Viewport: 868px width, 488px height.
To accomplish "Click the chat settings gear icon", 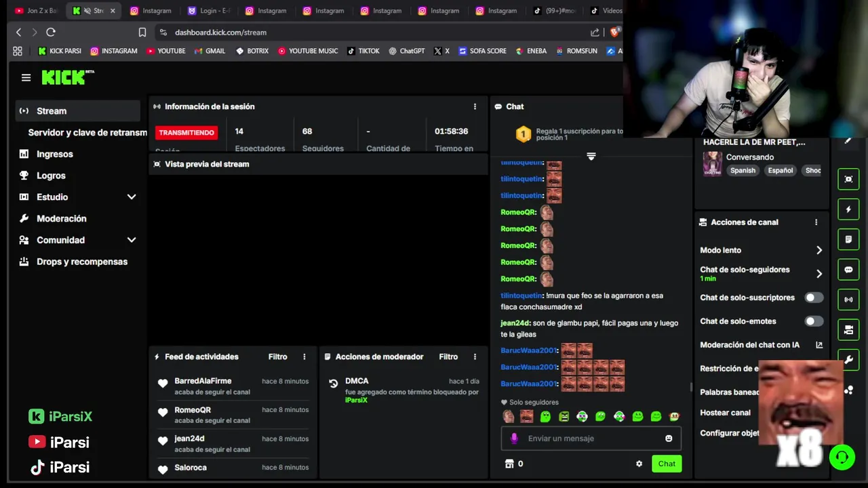I will coord(639,464).
